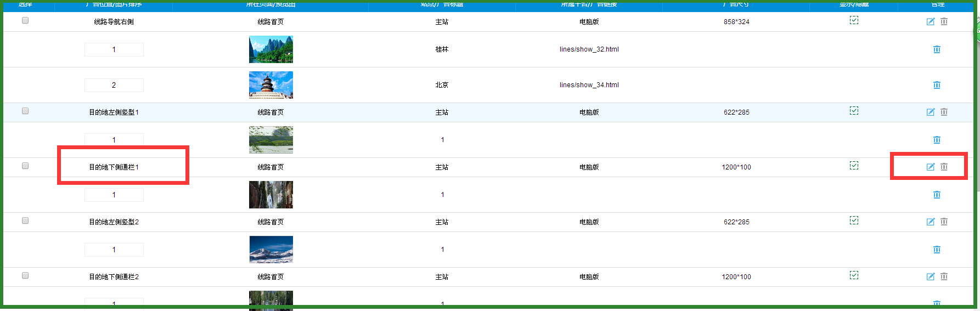This screenshot has height=311, width=980.
Task: Open edit for 目的地下侧通栏1
Action: [930, 167]
